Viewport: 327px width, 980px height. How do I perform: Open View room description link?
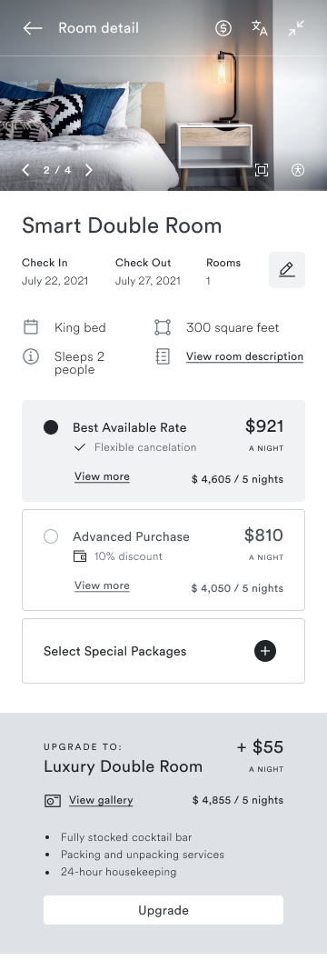(244, 357)
